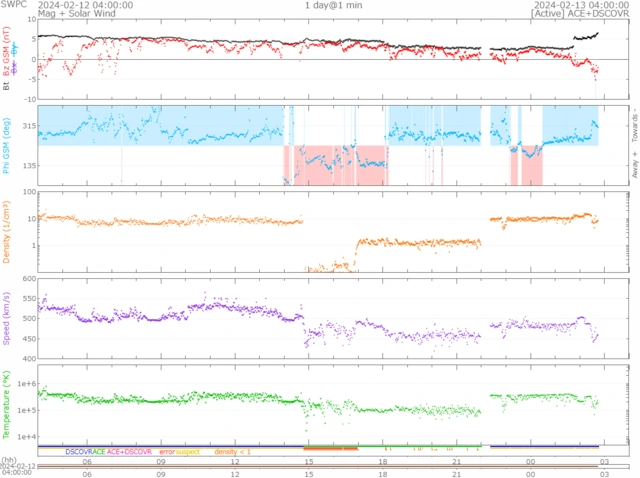The image size is (640, 478).
Task: Click the end timestamp 2024-02-13 04:00:00
Action: 581,5
